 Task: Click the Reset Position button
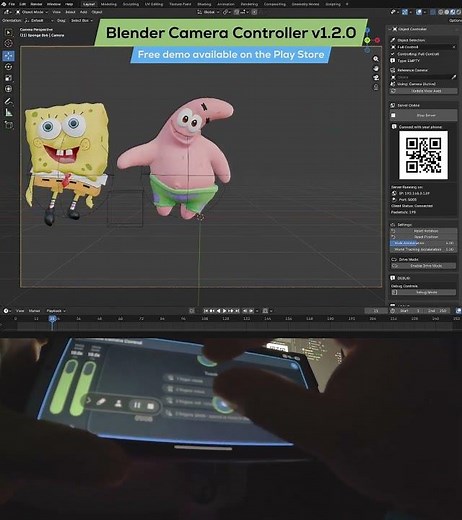tap(423, 237)
